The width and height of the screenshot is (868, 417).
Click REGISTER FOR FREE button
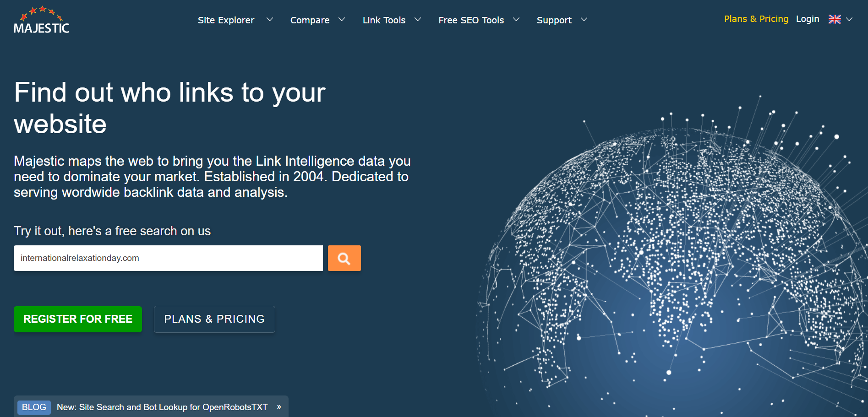pos(78,319)
